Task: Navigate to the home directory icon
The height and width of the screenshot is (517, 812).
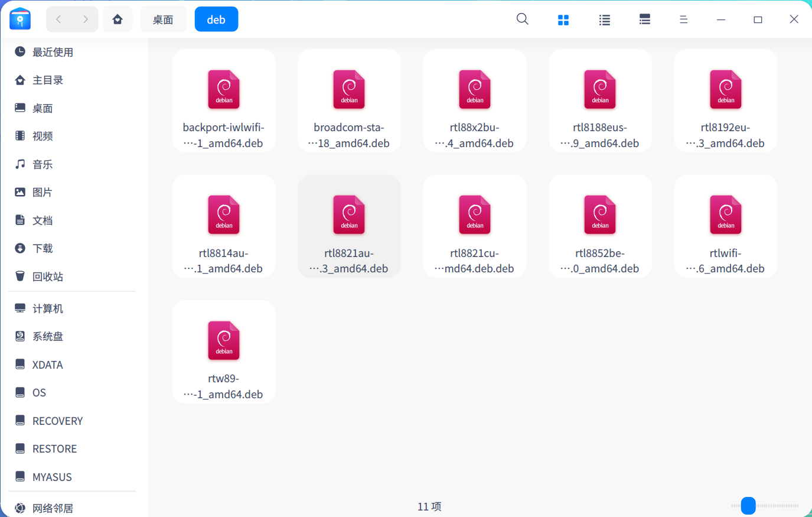Action: point(118,19)
